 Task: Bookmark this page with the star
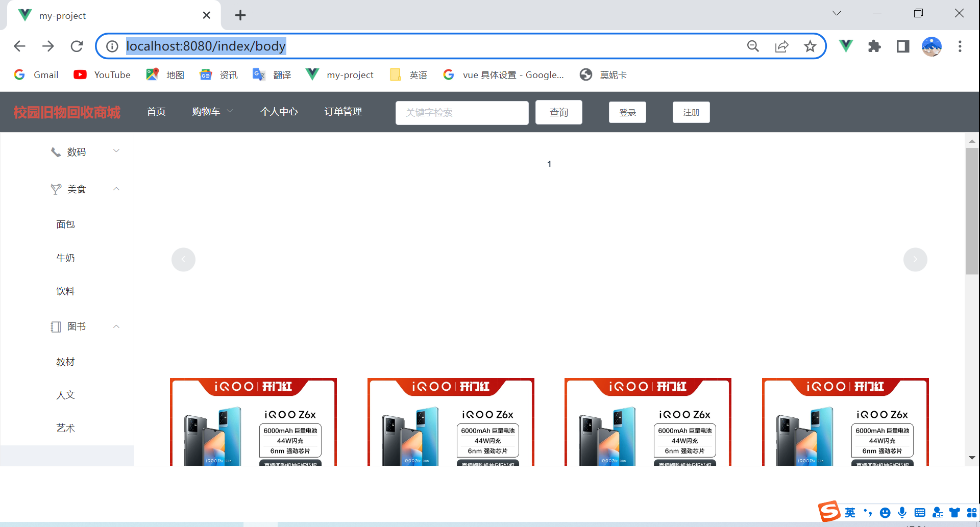tap(810, 46)
